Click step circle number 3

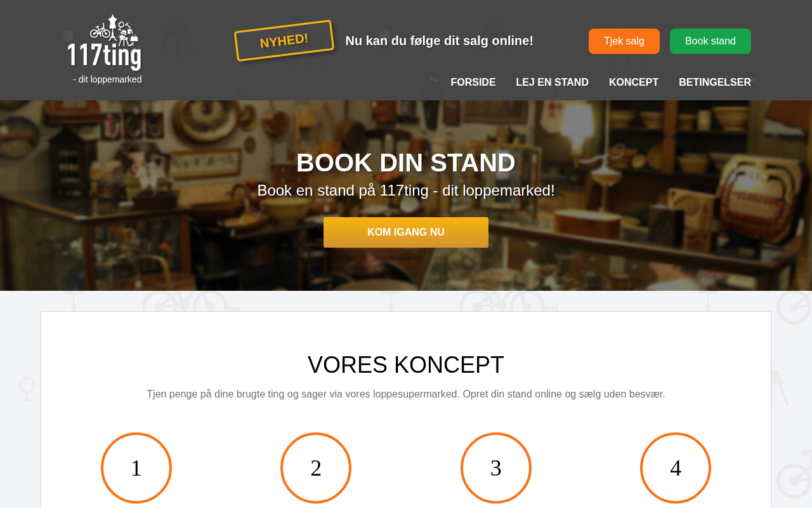[x=496, y=468]
